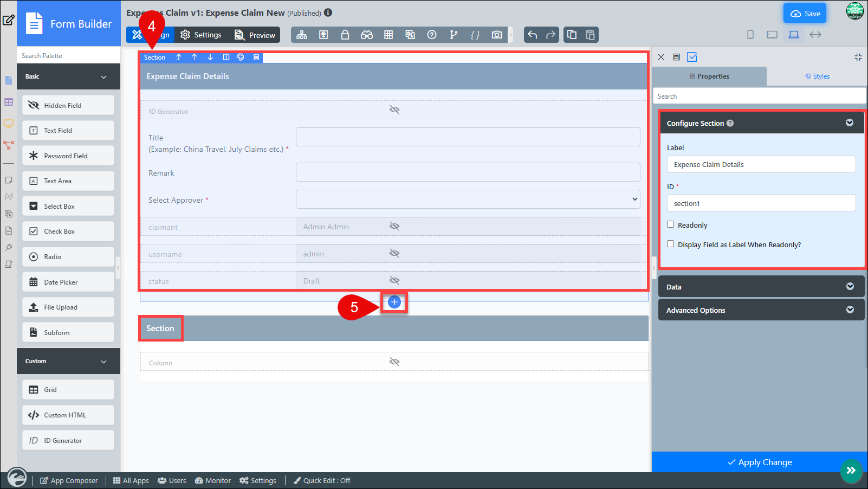Open the monitor userview icon in left sidebar
868x489 pixels.
click(9, 124)
